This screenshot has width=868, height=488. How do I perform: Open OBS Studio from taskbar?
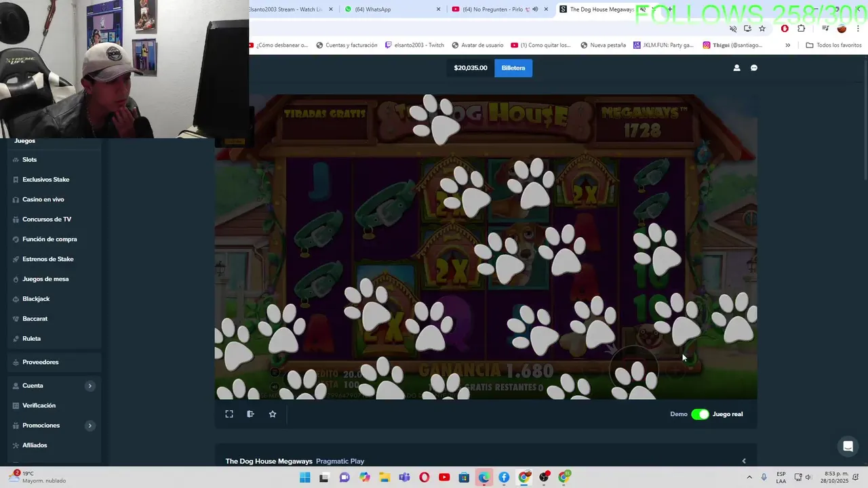544,478
